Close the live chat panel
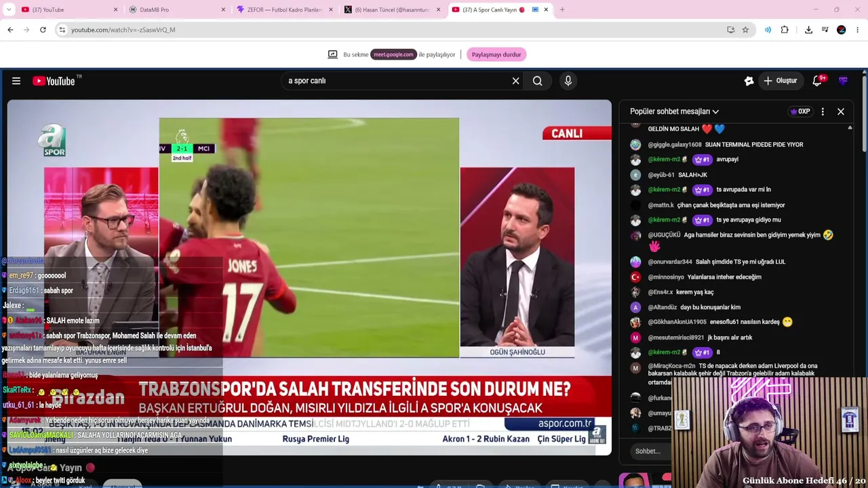 click(841, 111)
